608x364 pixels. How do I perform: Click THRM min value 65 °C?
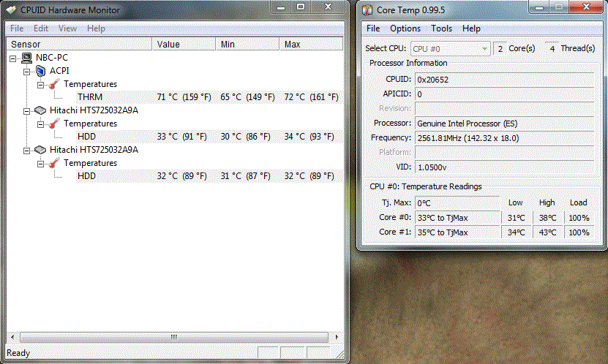pos(247,97)
